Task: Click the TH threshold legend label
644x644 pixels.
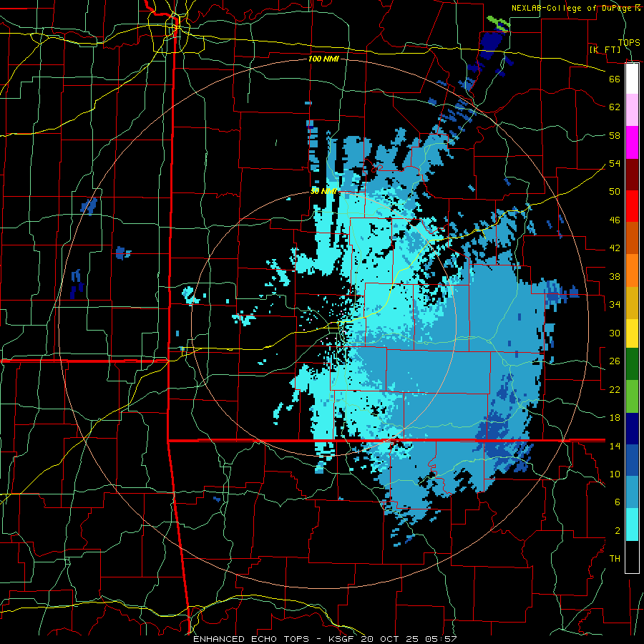Action: 615,559
